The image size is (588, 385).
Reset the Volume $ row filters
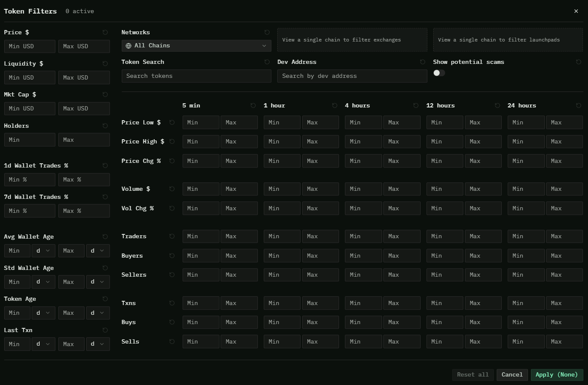(172, 189)
